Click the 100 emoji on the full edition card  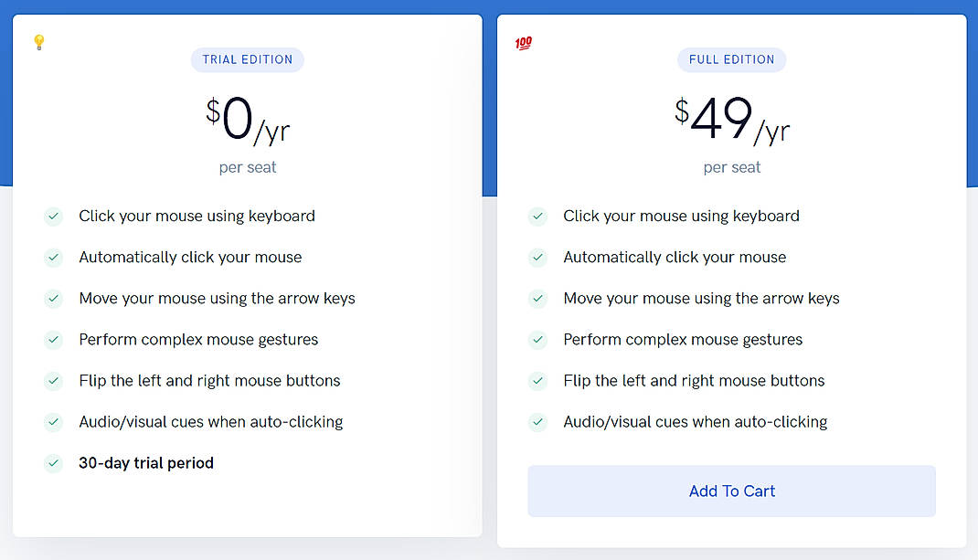tap(523, 43)
